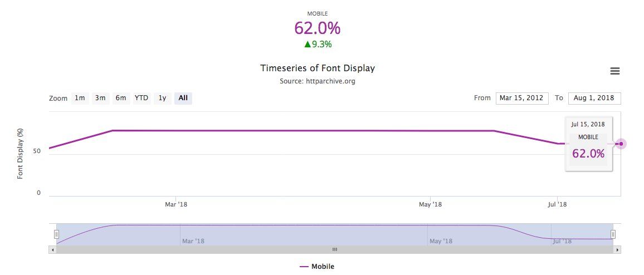Open the chart context hamburger menu
Screen dimensions: 644x275
coord(614,71)
